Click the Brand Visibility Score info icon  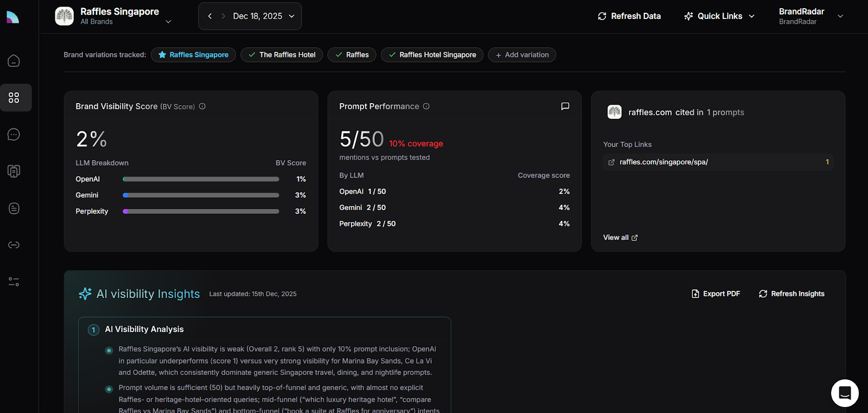pos(202,106)
